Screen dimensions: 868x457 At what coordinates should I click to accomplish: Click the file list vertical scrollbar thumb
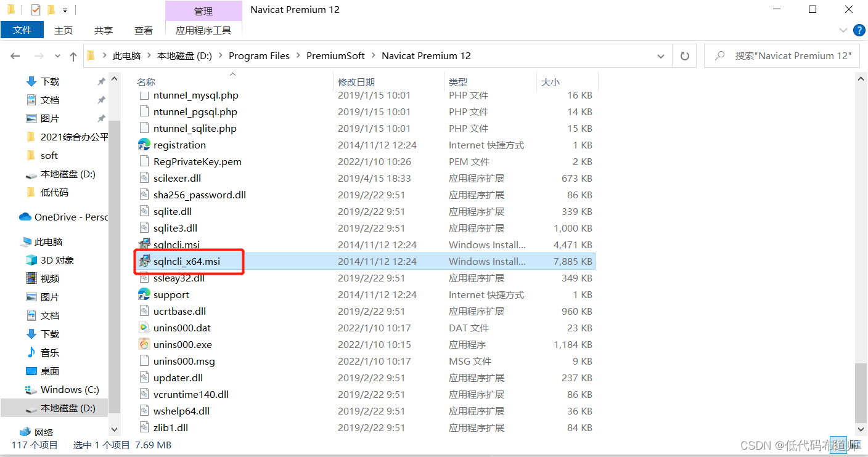pyautogui.click(x=861, y=392)
